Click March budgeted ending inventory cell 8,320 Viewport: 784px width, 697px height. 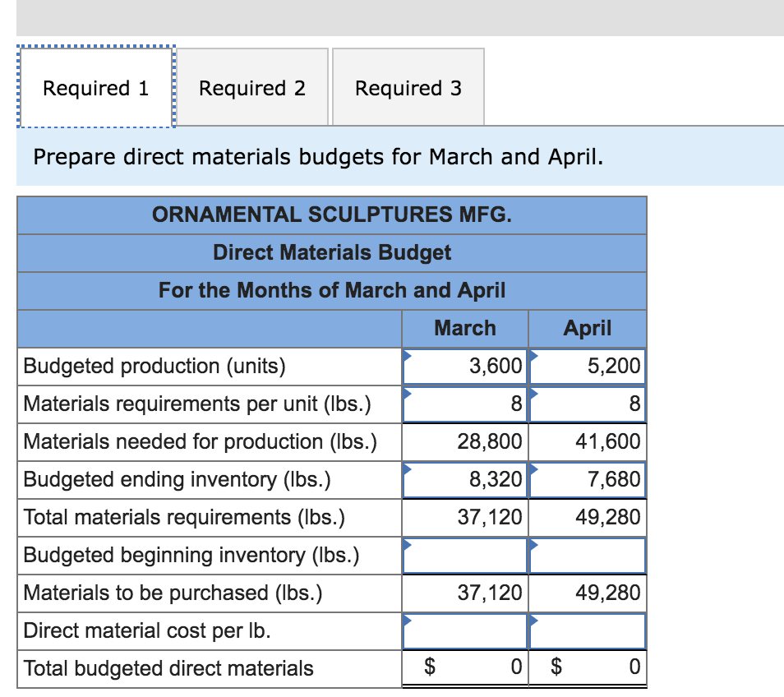[x=465, y=479]
